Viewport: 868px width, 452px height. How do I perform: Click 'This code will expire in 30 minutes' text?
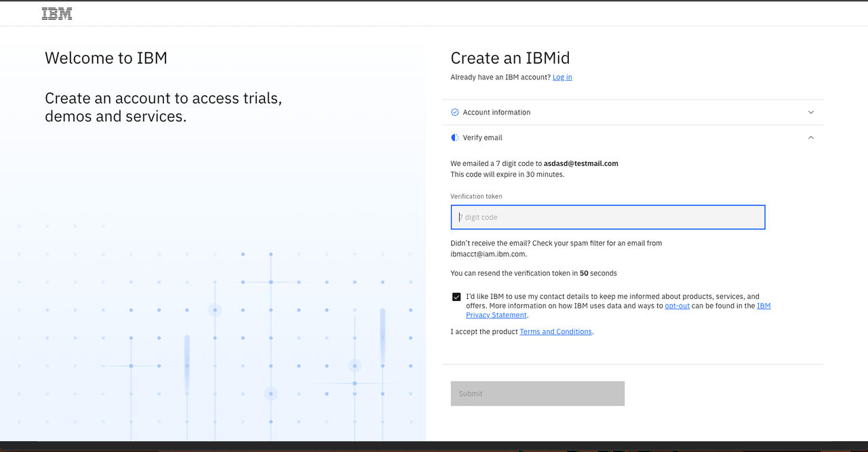pyautogui.click(x=507, y=174)
